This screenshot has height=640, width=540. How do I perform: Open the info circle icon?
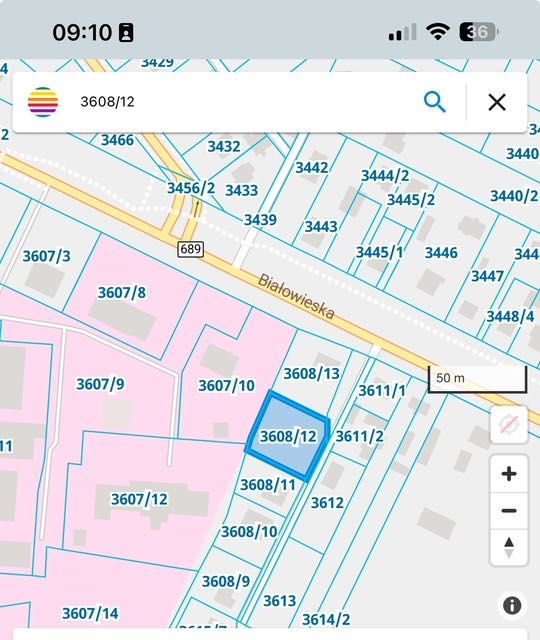point(512,605)
